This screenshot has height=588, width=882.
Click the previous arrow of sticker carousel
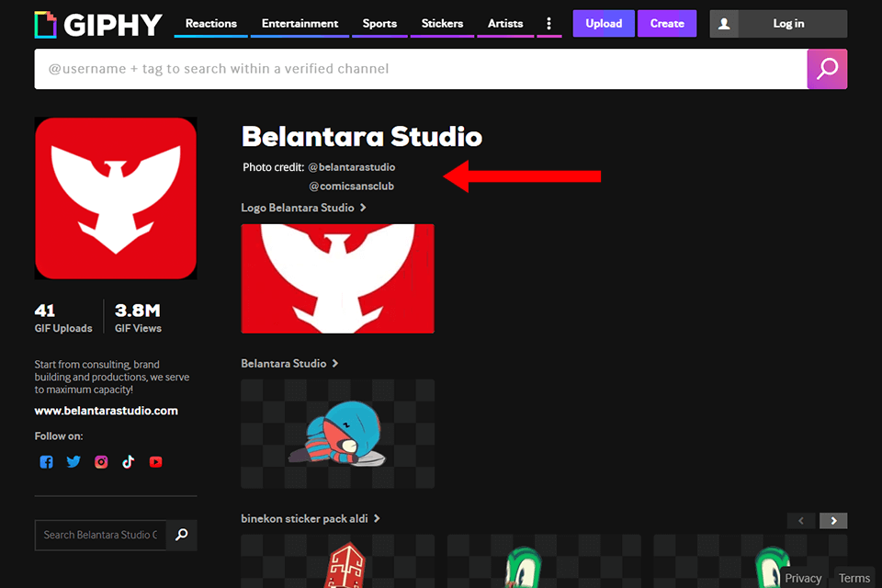pos(801,521)
